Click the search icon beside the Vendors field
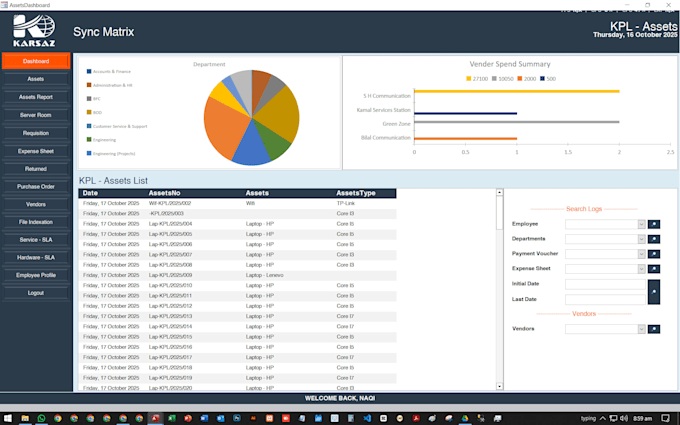The image size is (680, 425). pos(654,328)
